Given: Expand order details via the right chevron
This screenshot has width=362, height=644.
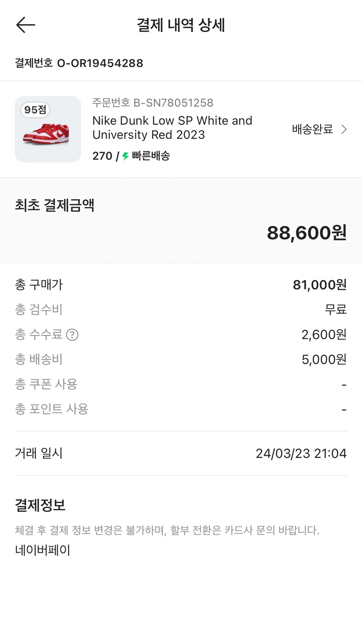Looking at the screenshot, I should [x=344, y=130].
